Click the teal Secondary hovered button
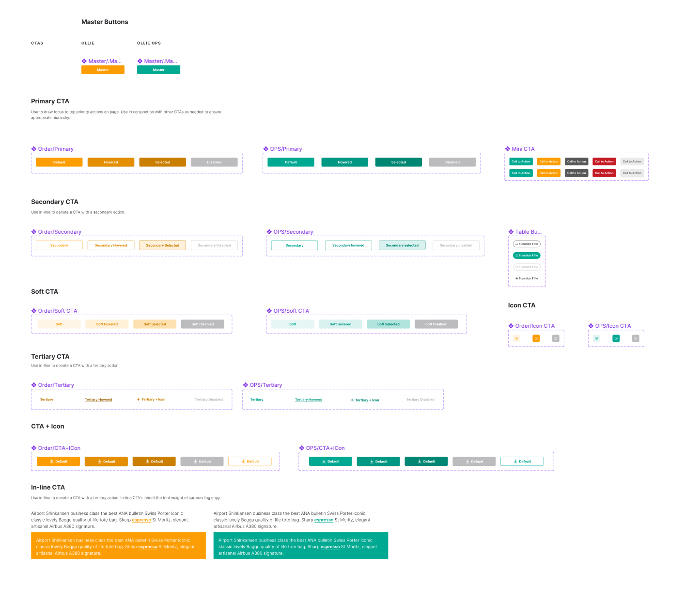The image size is (700, 590). [x=348, y=245]
